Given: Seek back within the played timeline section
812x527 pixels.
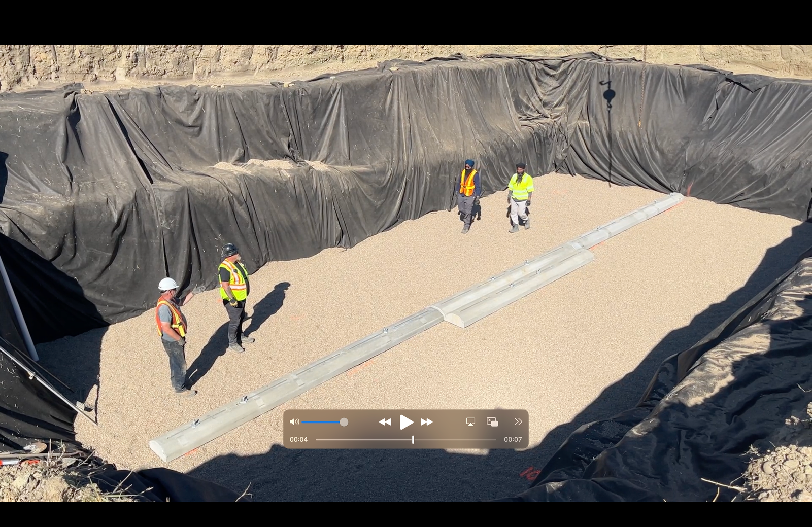Looking at the screenshot, I should [x=360, y=440].
